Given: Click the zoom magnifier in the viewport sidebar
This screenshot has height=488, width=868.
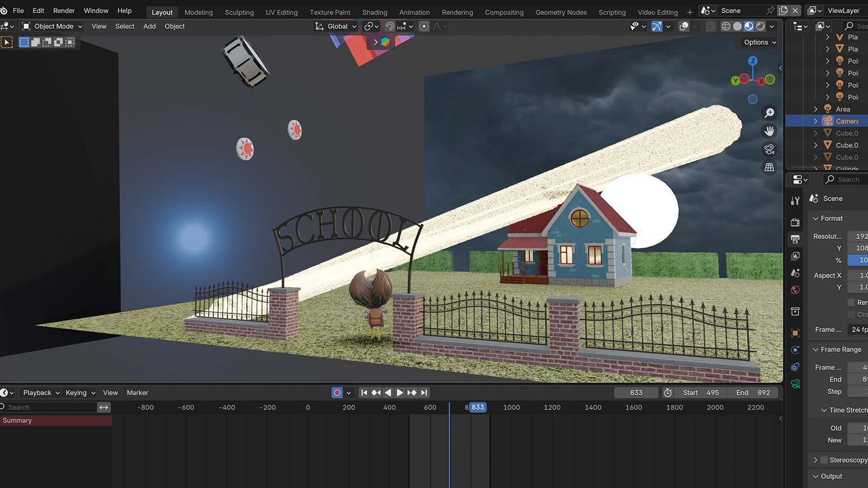Looking at the screenshot, I should pos(769,112).
